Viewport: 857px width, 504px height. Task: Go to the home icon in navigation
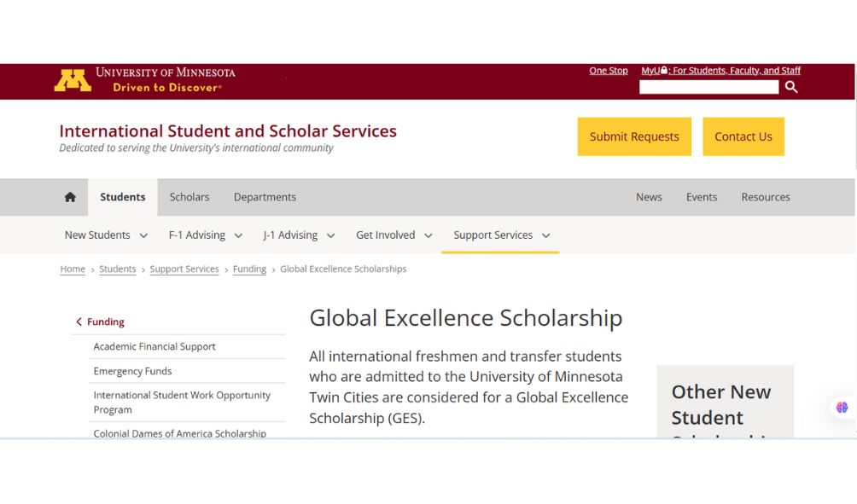click(x=70, y=197)
